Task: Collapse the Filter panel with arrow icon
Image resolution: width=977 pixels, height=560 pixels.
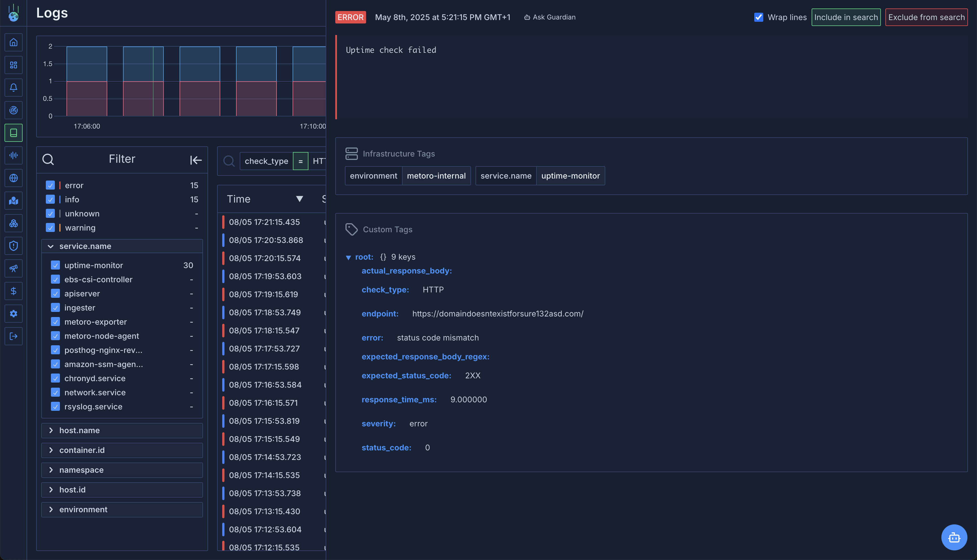Action: [x=196, y=160]
